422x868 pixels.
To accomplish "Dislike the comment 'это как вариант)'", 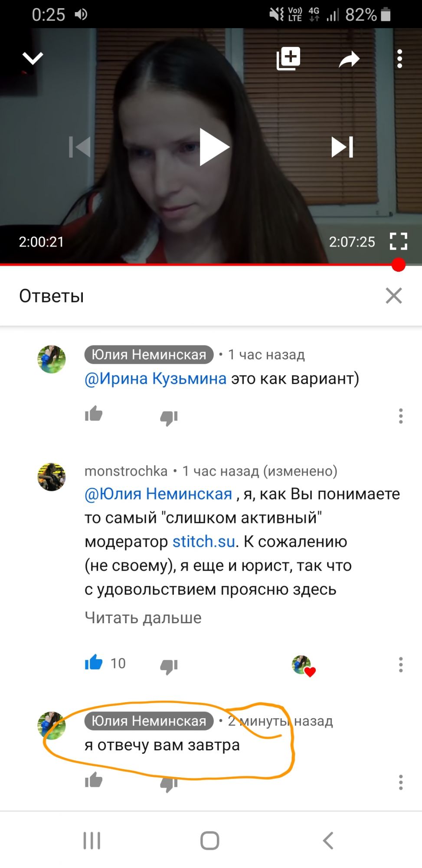I will 169,418.
